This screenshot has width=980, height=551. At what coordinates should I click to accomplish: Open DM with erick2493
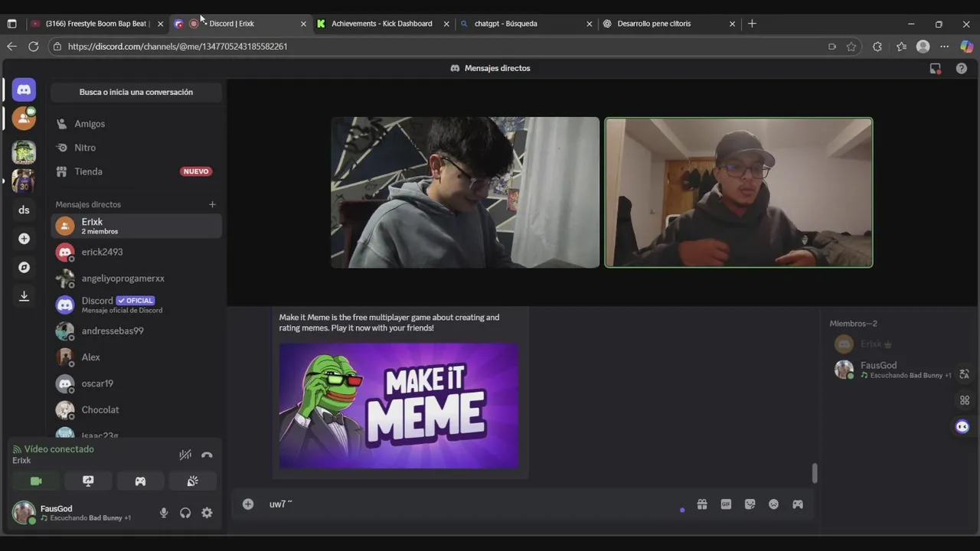point(136,252)
